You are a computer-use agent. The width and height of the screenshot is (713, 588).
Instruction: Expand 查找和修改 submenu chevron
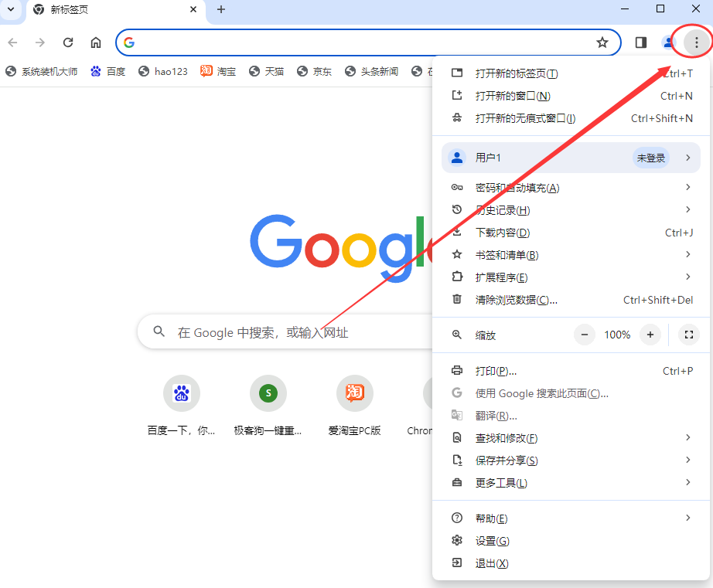click(x=688, y=437)
